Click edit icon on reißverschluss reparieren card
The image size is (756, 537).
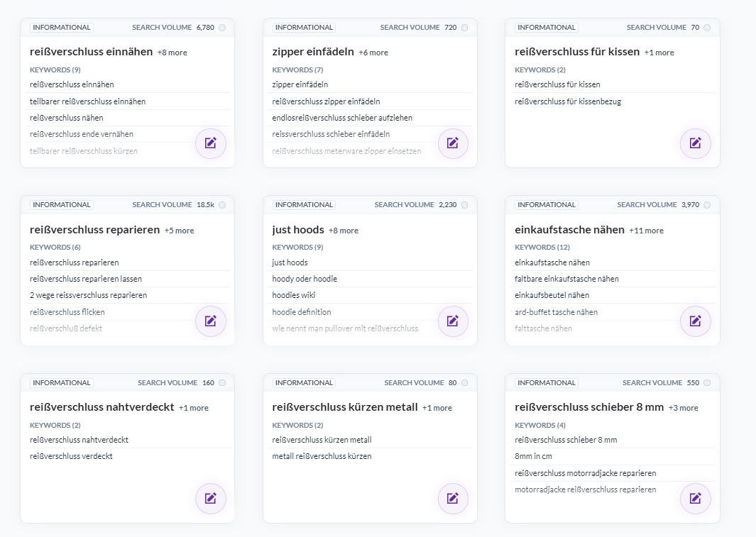tap(211, 321)
